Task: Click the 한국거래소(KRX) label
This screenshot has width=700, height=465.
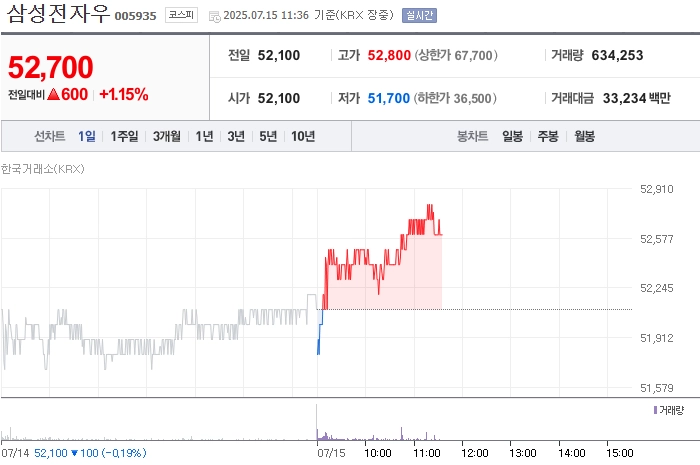Action: coord(42,169)
